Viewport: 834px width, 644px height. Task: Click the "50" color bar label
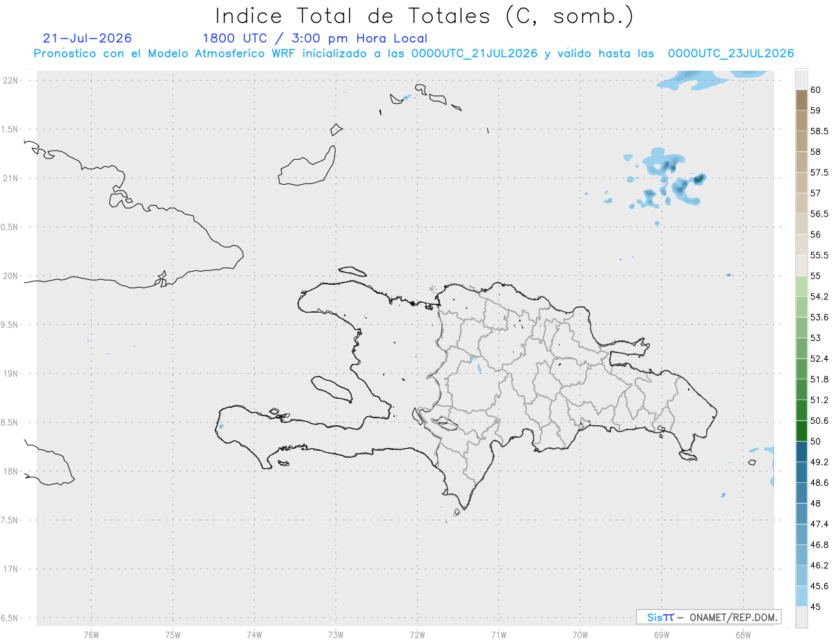click(x=816, y=441)
